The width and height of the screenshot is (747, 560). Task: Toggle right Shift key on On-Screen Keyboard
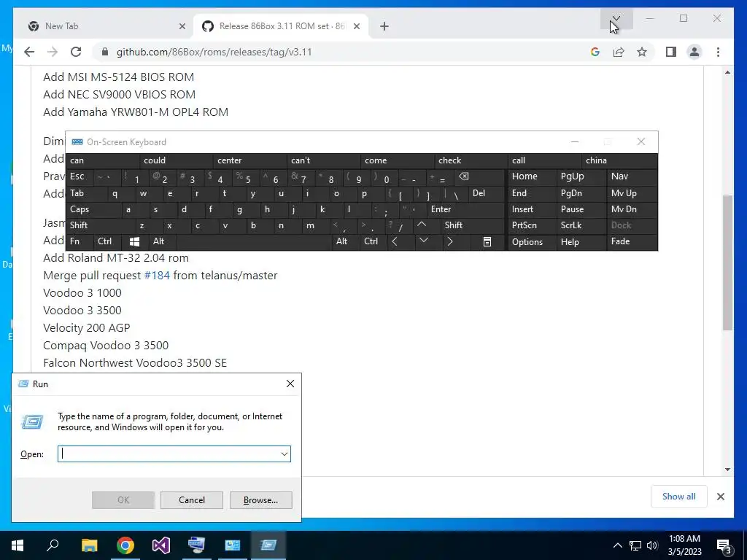pos(472,225)
